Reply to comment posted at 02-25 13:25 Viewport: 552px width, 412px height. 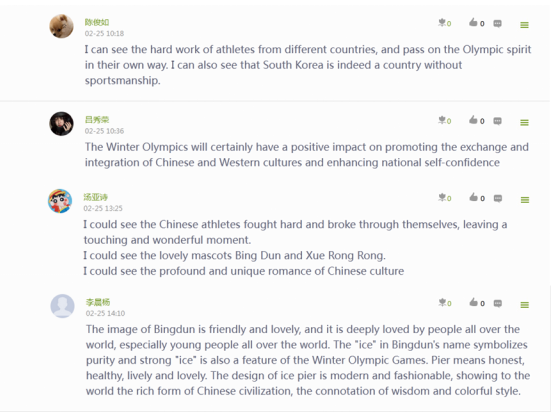pyautogui.click(x=498, y=199)
